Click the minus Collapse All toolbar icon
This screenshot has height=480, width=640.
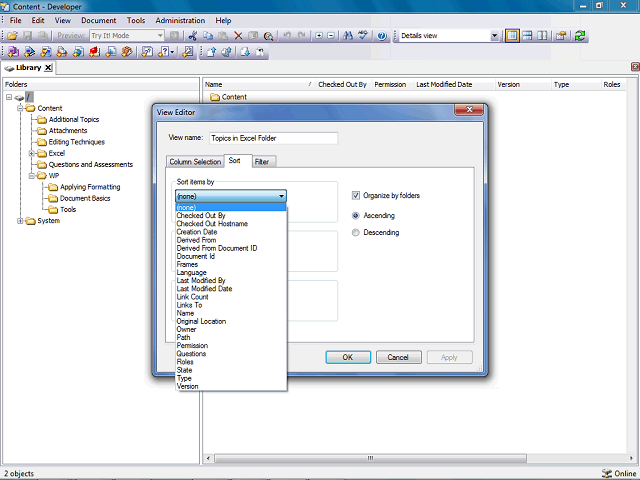click(331, 36)
